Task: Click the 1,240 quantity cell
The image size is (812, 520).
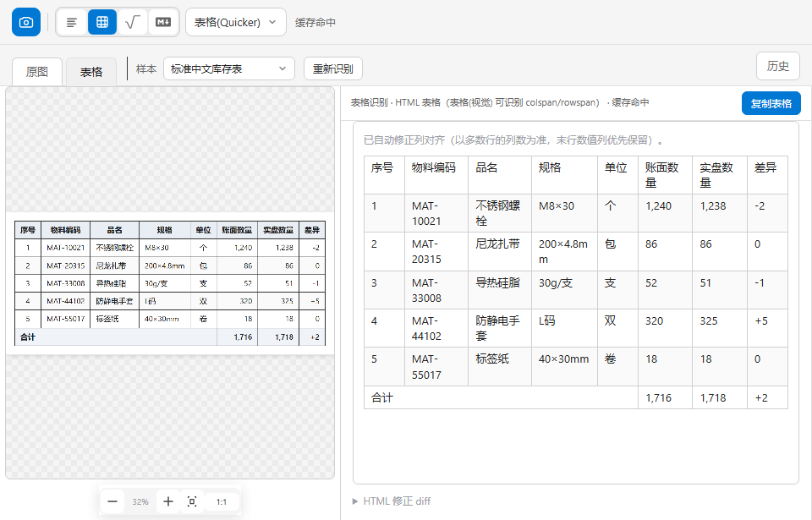Action: 665,213
